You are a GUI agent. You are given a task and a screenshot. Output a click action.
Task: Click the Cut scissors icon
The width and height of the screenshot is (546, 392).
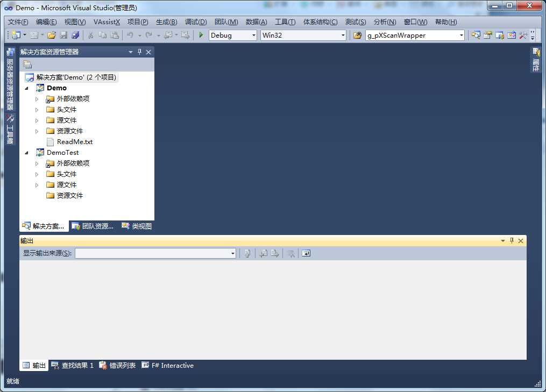(x=90, y=35)
